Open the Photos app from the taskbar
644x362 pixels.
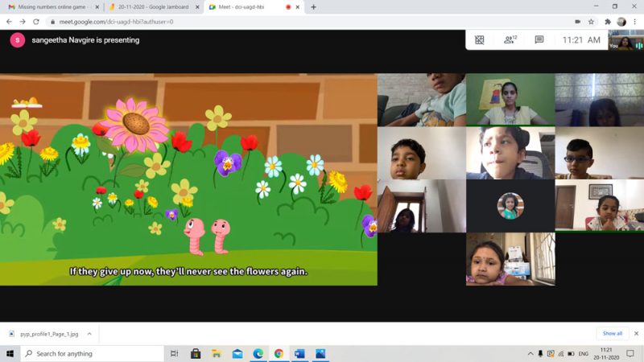[x=320, y=353]
